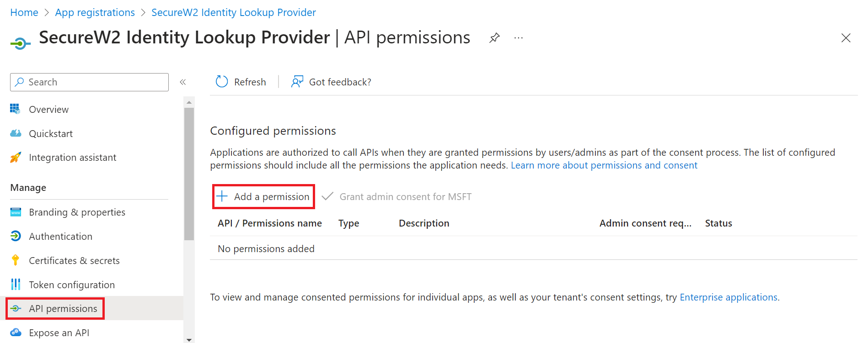Screen dimensions: 868x343
Task: Click the Quickstart cloud icon
Action: tap(16, 133)
